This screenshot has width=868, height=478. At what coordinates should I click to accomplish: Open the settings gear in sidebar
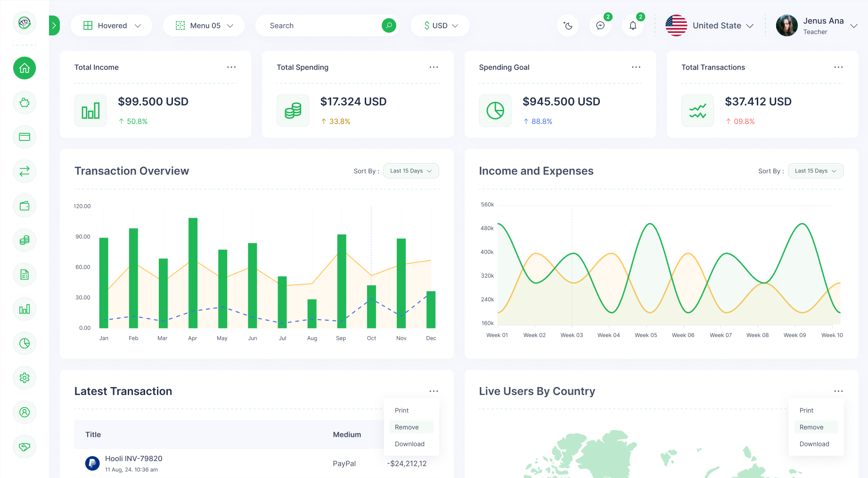[25, 378]
